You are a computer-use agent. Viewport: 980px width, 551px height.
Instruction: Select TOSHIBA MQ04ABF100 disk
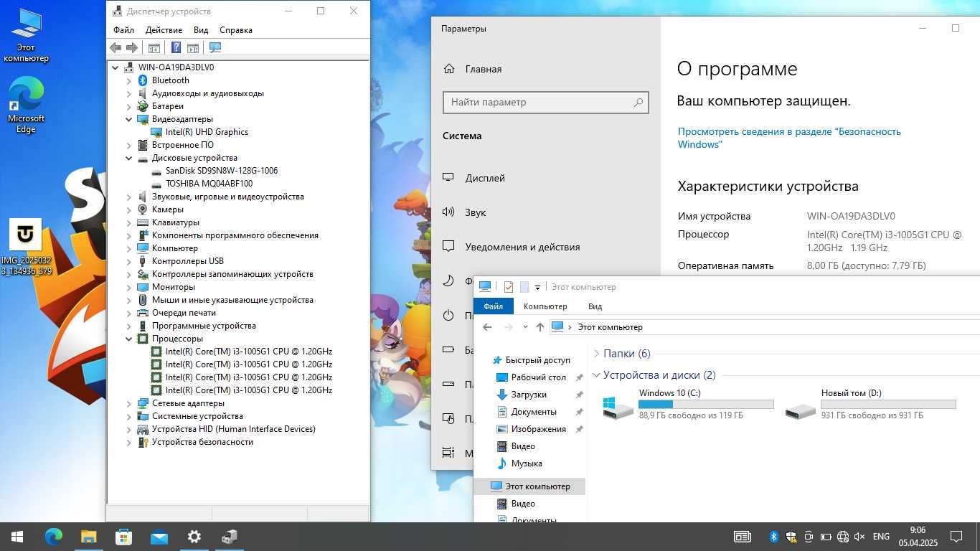209,184
